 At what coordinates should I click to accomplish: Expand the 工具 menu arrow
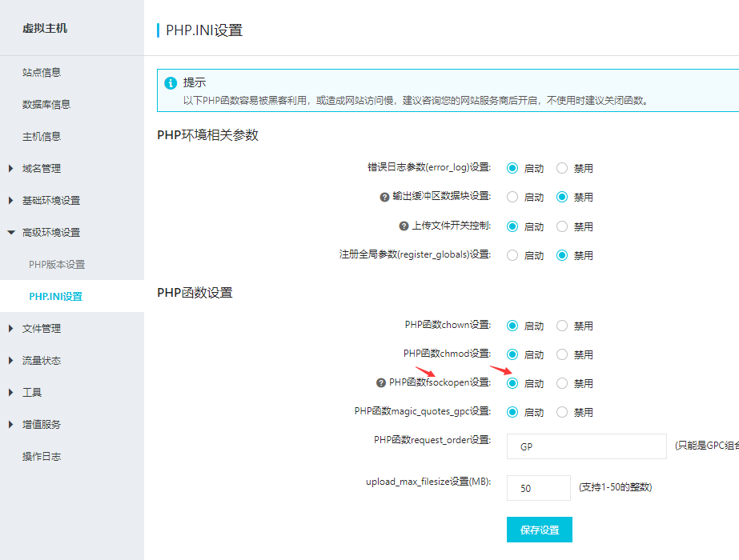(11, 392)
